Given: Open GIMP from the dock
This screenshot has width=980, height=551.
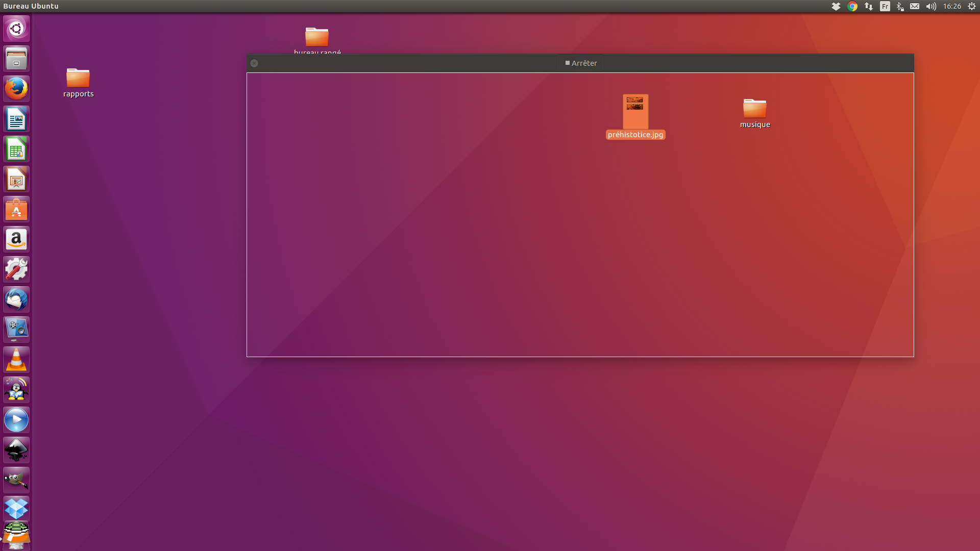Looking at the screenshot, I should 16,480.
